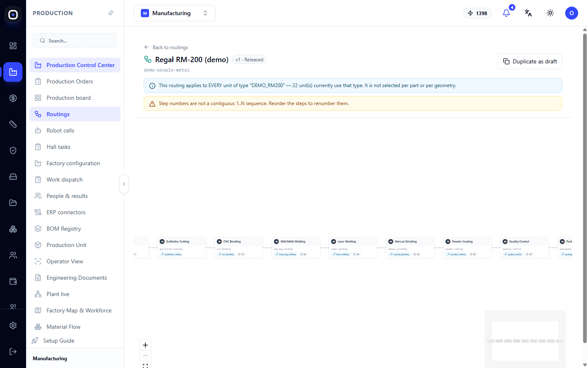Screen dimensions: 588x368
Task: Open Factory configuration
Action: (75, 163)
